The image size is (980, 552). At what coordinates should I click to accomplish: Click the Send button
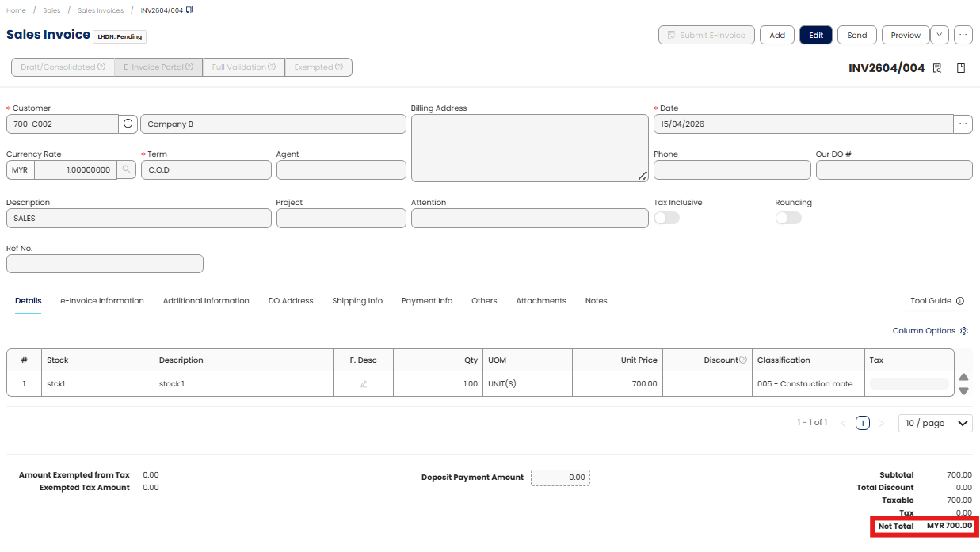coord(857,35)
